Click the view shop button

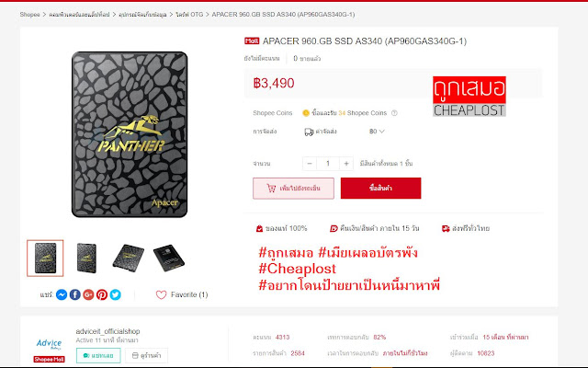pyautogui.click(x=146, y=356)
